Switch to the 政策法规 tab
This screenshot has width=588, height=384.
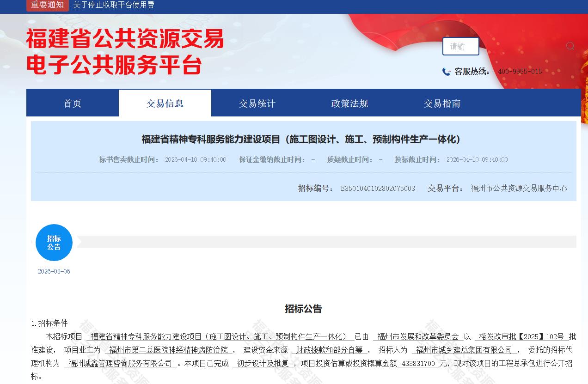tap(350, 104)
